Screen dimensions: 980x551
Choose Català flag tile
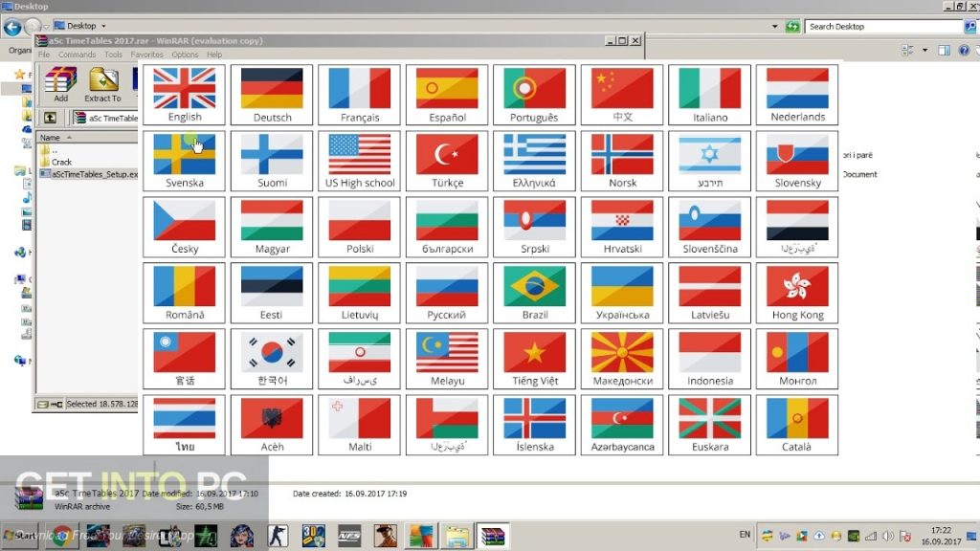pos(797,425)
